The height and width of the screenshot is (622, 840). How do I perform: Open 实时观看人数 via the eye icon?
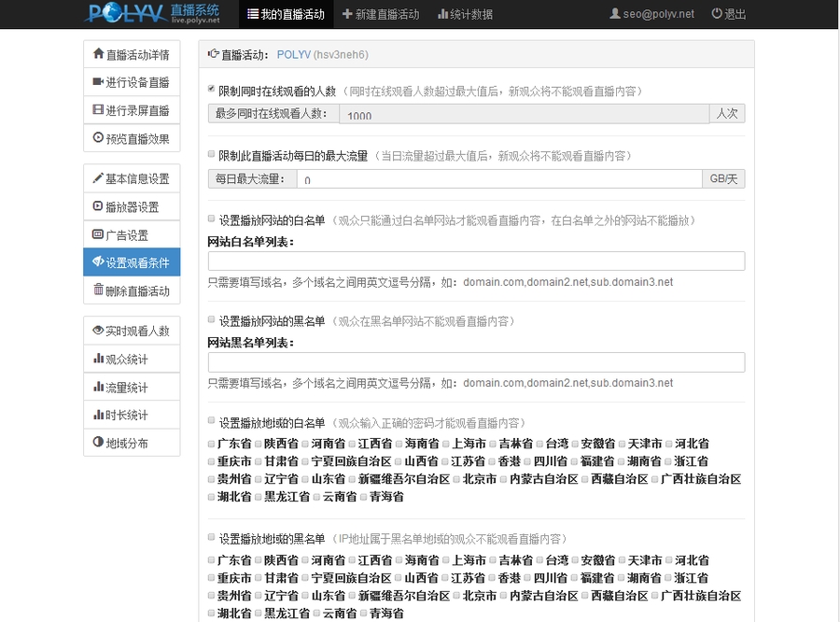[x=131, y=331]
